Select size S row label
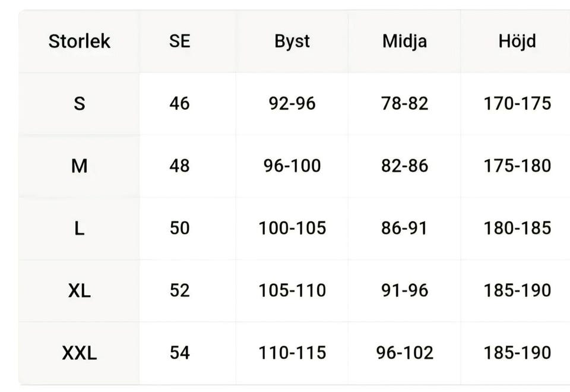The image size is (570, 392). point(80,104)
